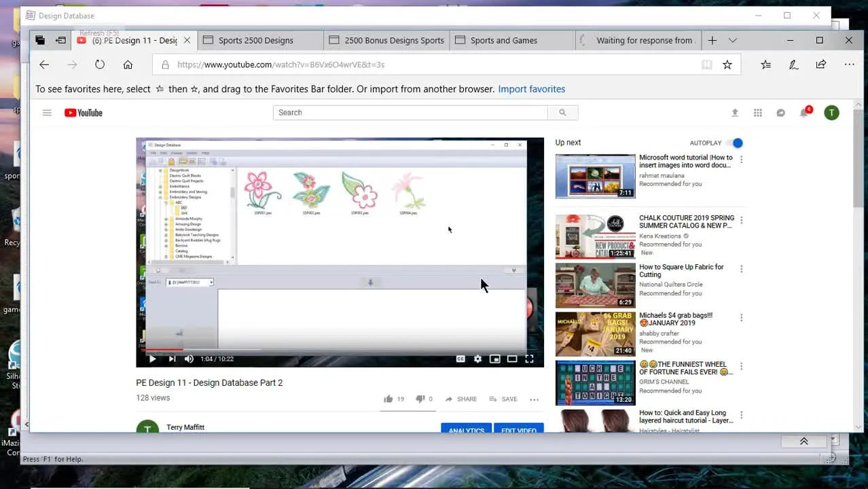Open the browser Settings and more menu
The height and width of the screenshot is (489, 868).
point(849,65)
